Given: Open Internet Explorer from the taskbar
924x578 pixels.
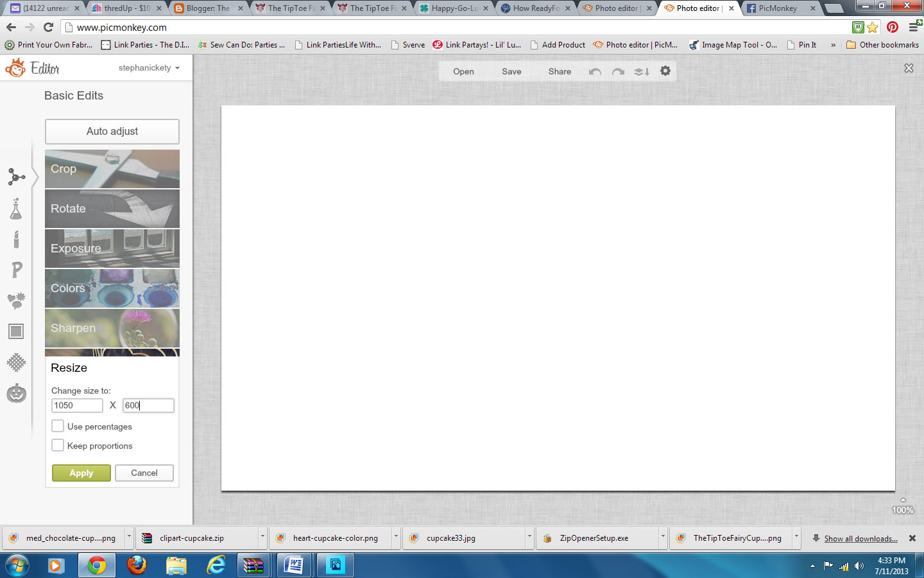Looking at the screenshot, I should pyautogui.click(x=216, y=565).
